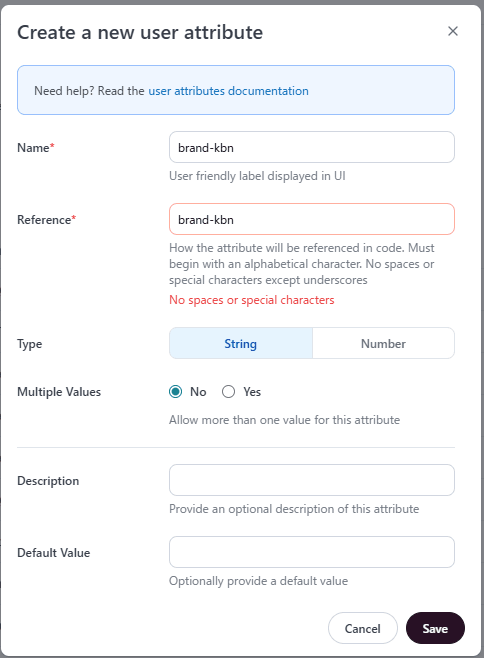Image resolution: width=484 pixels, height=658 pixels.
Task: Select String as the attribute type
Action: click(x=241, y=343)
